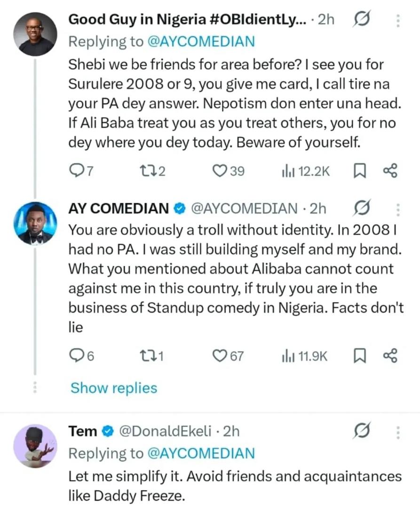The width and height of the screenshot is (420, 508).
Task: Bookmark Good Guy in Nigeria's tweet
Action: [359, 171]
